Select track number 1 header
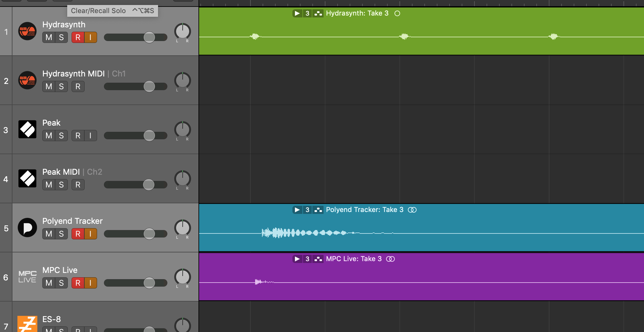The image size is (644, 332). point(6,31)
